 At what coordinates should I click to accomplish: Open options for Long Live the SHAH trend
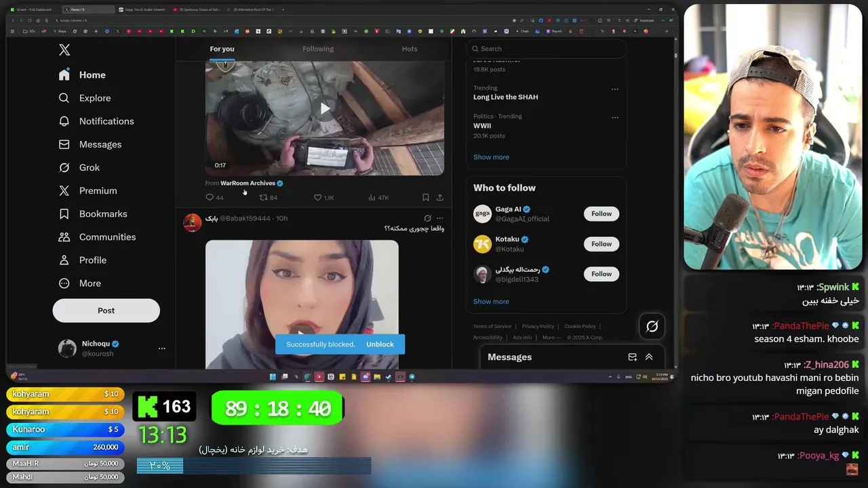click(615, 89)
